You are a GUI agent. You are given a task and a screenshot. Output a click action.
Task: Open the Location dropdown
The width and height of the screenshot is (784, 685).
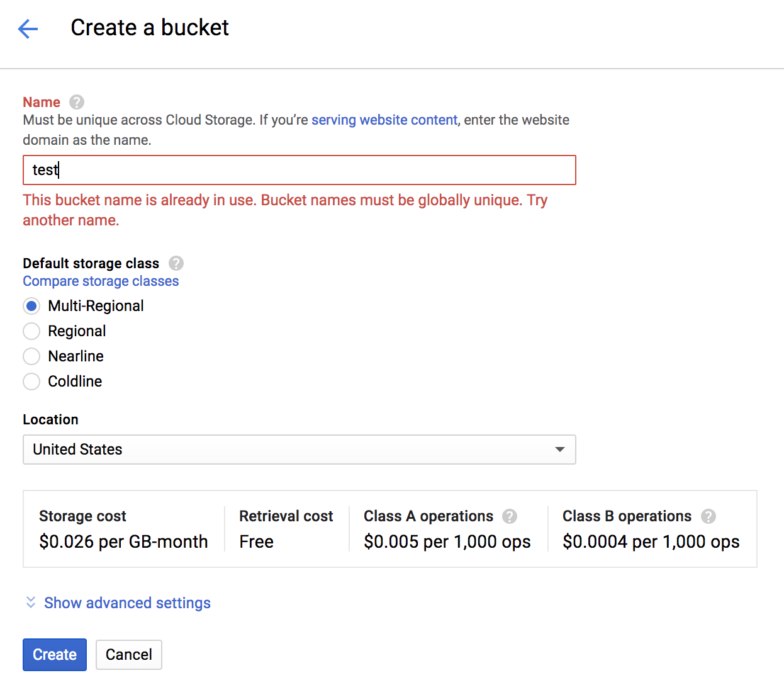click(299, 450)
